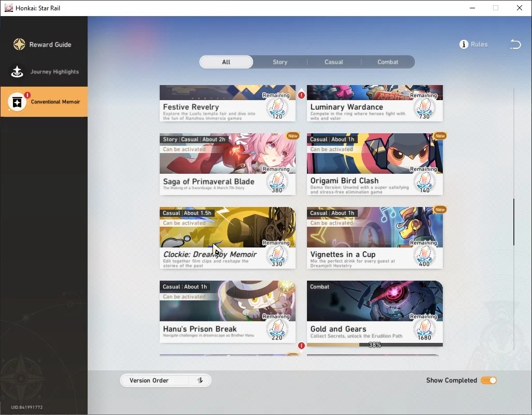Open the Saga of Primaveral Blade card
532x415 pixels.
[x=227, y=164]
